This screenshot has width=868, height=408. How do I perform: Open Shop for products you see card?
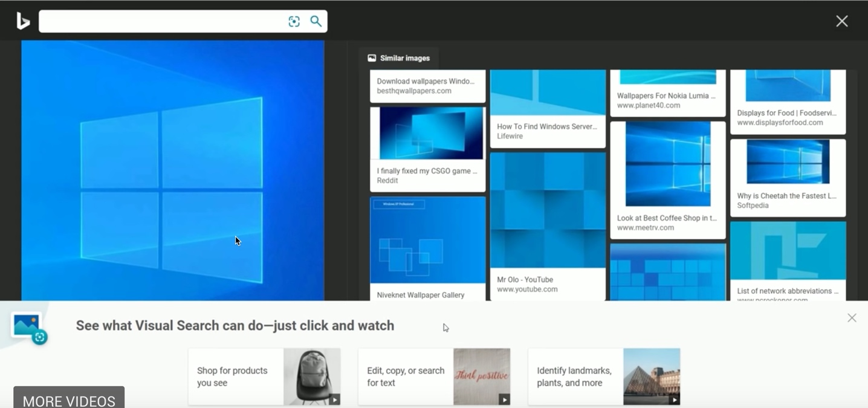point(265,377)
